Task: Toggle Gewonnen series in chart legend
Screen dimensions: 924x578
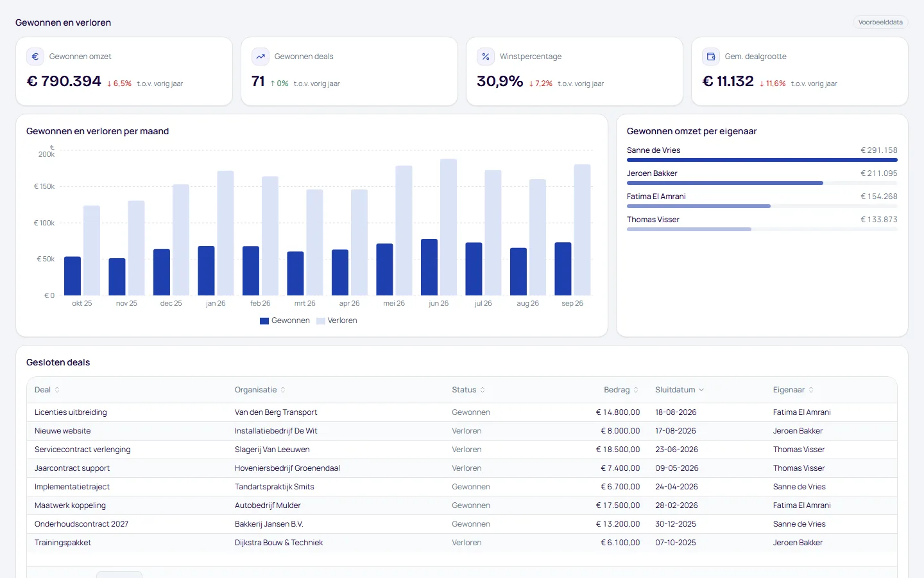Action: pos(285,320)
